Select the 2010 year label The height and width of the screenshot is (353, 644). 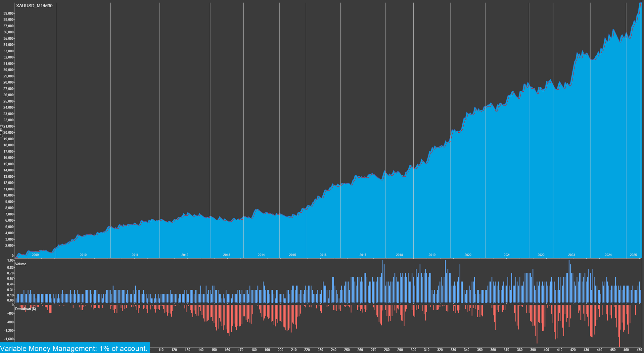click(x=83, y=255)
